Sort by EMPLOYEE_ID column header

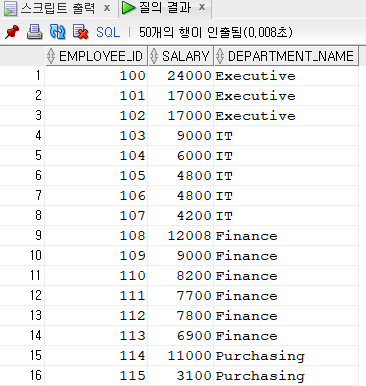pyautogui.click(x=96, y=56)
